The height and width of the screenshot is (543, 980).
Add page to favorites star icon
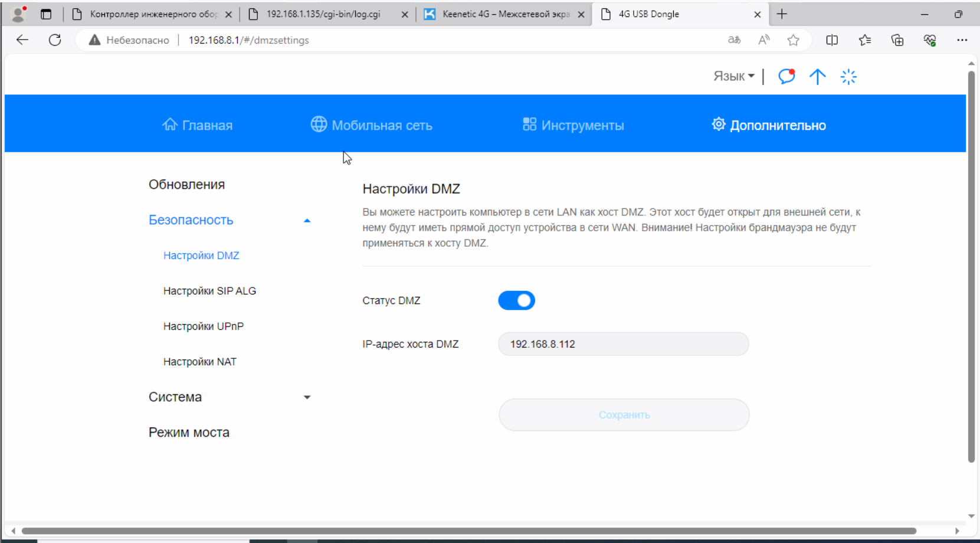[793, 40]
